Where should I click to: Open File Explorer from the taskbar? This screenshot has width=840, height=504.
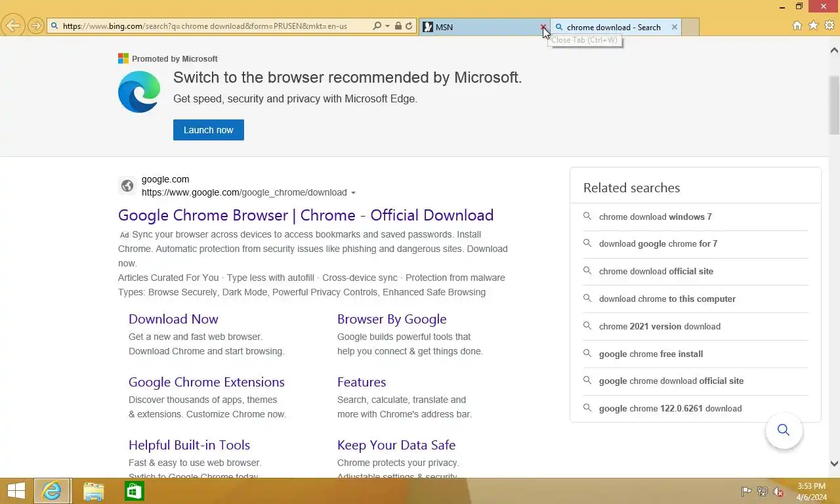click(x=94, y=492)
